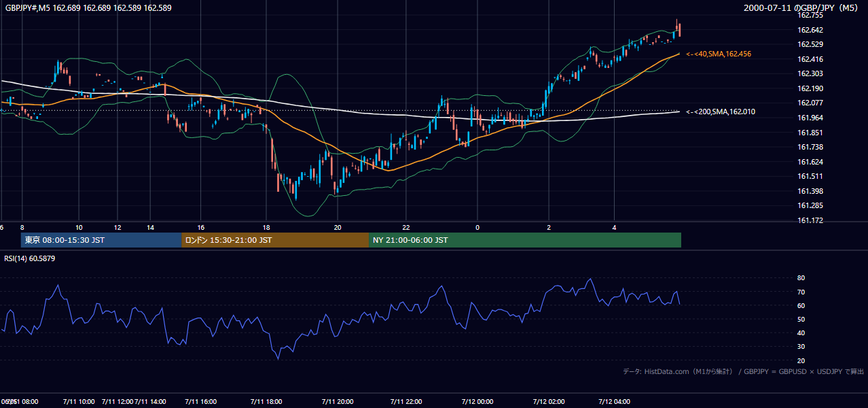Click price axis value 161.624
Image resolution: width=868 pixels, height=408 pixels.
click(x=810, y=162)
